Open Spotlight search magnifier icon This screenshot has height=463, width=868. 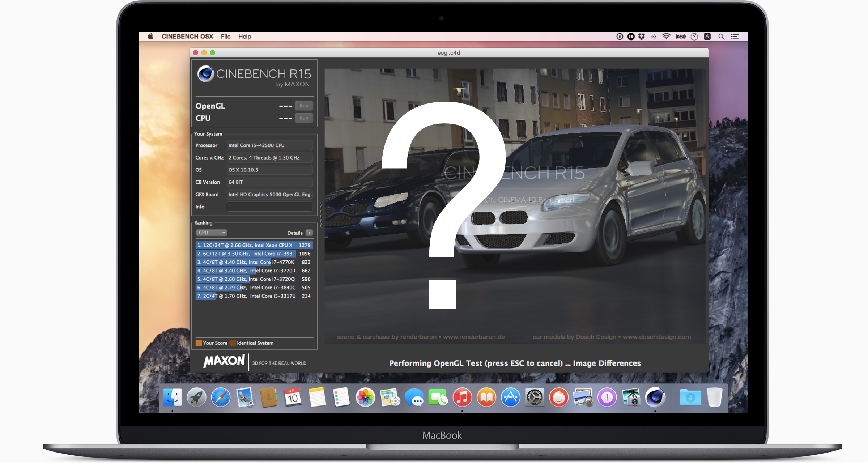pos(721,37)
